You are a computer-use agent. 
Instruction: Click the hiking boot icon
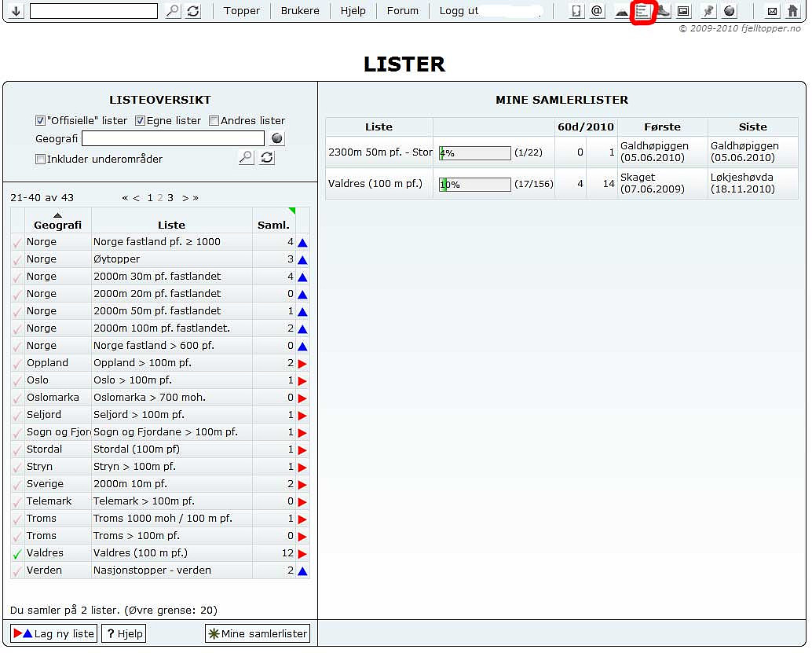pyautogui.click(x=663, y=11)
